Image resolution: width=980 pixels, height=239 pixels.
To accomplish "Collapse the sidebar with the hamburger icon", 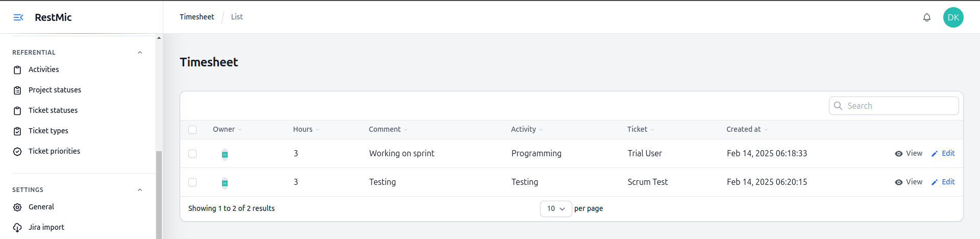I will click(18, 17).
